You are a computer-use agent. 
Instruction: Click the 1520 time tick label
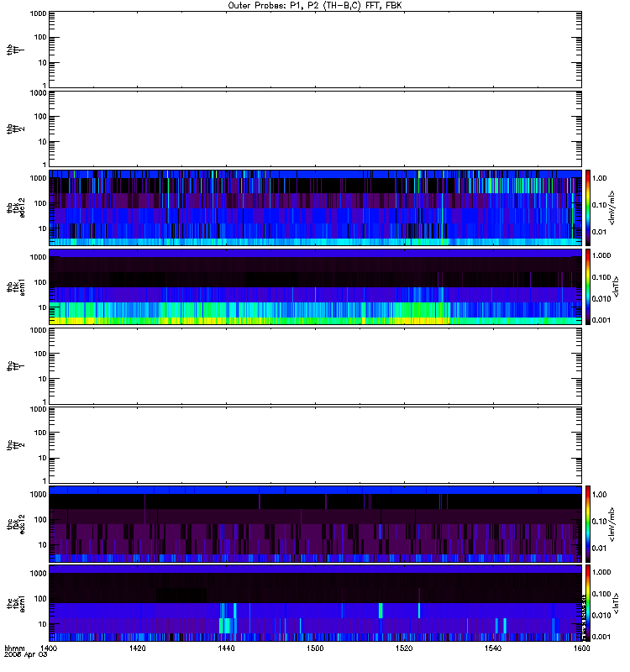pyautogui.click(x=404, y=648)
